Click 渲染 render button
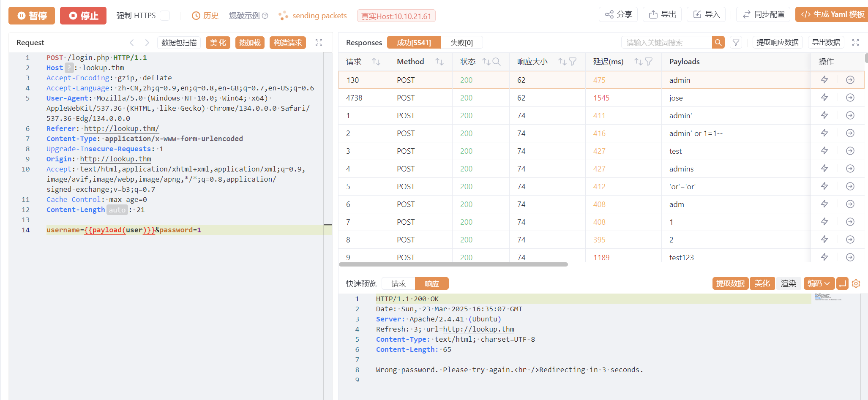Image resolution: width=868 pixels, height=400 pixels. (x=789, y=283)
